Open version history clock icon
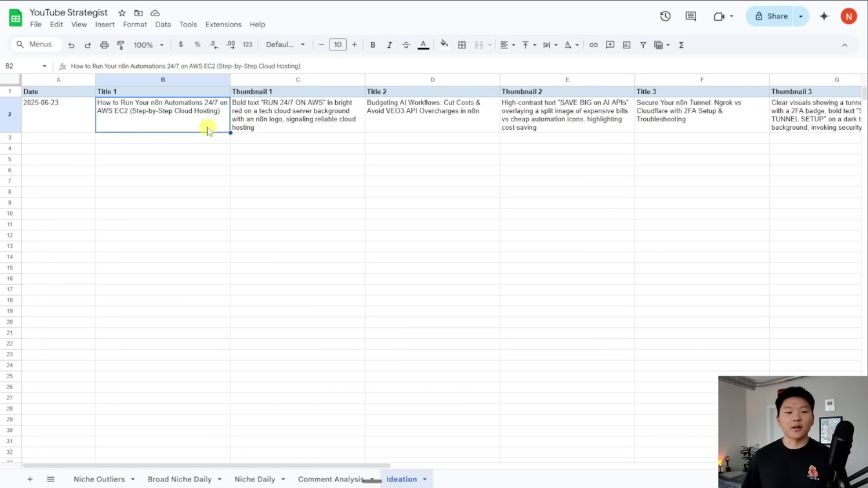The height and width of the screenshot is (488, 868). click(665, 16)
